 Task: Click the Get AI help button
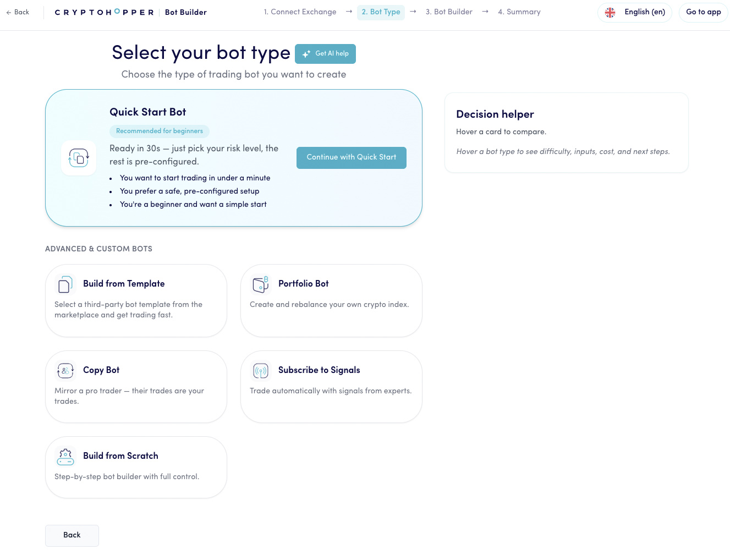pyautogui.click(x=326, y=54)
